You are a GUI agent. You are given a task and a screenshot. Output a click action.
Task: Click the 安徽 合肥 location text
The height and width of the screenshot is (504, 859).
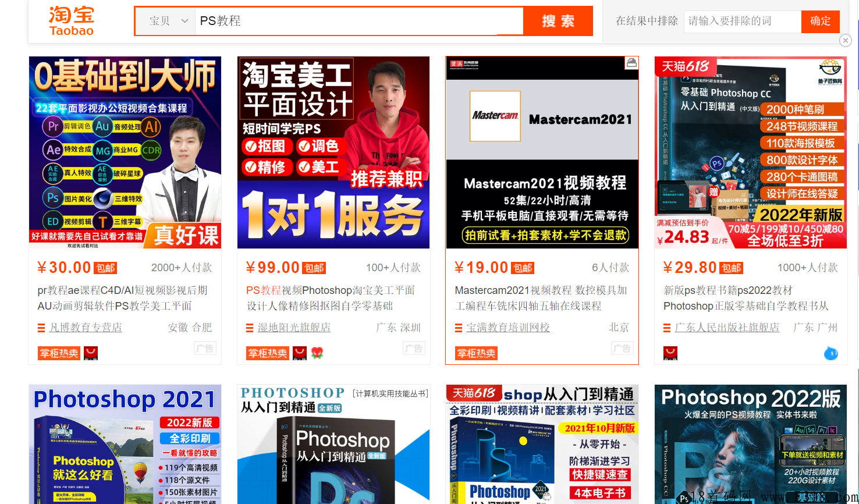tap(190, 328)
